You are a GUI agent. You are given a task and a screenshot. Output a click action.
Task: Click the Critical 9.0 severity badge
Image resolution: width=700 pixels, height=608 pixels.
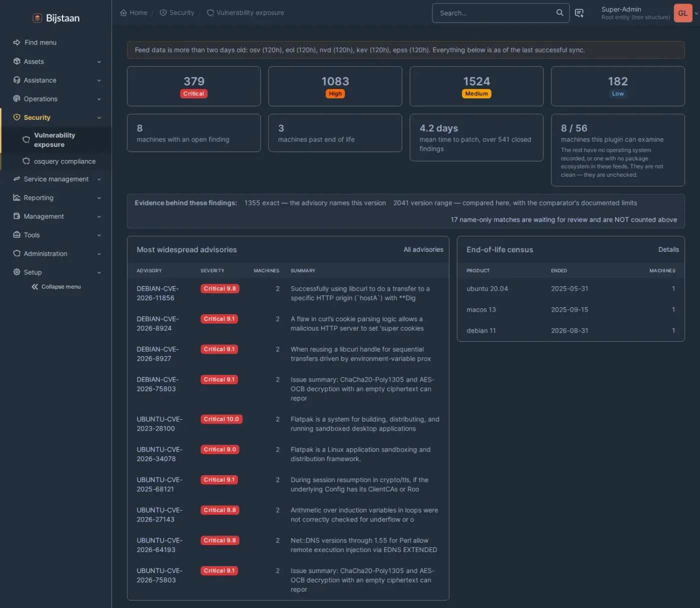(220, 450)
